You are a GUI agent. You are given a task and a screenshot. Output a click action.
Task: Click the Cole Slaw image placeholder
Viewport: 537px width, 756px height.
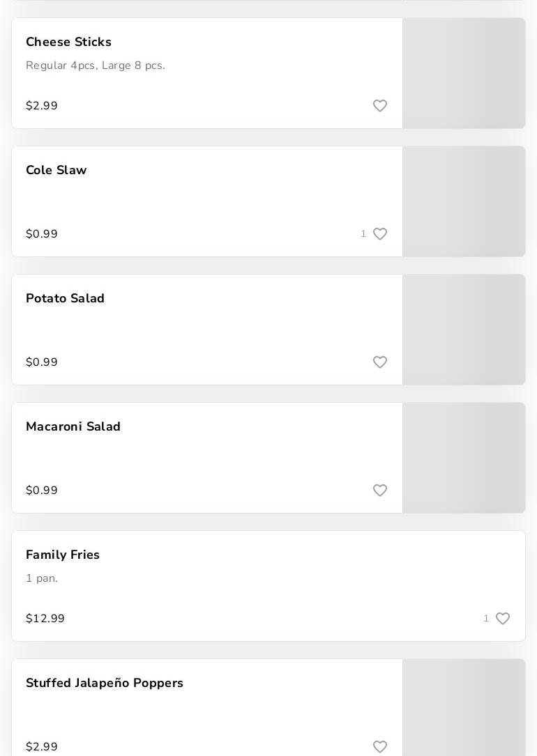pos(464,201)
